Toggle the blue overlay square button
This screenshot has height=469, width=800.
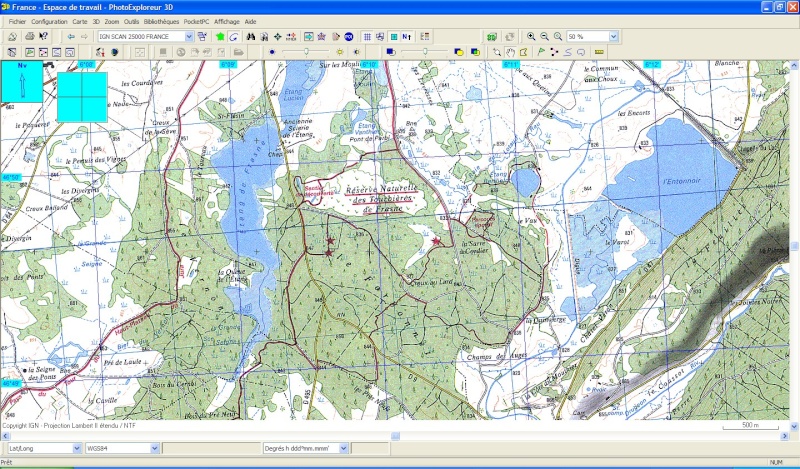[391, 52]
